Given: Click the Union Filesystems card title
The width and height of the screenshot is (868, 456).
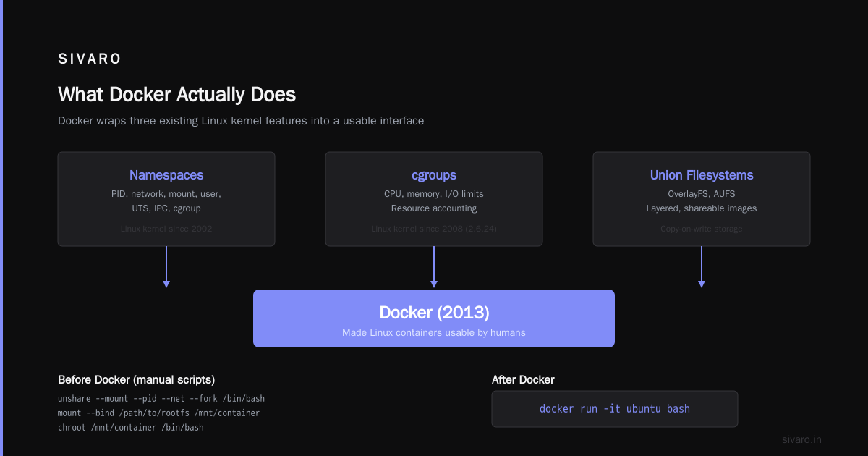Looking at the screenshot, I should click(702, 175).
